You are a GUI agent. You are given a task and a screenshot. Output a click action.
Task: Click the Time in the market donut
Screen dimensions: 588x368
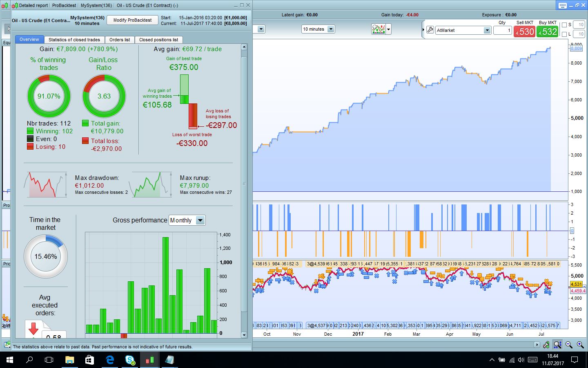point(46,256)
